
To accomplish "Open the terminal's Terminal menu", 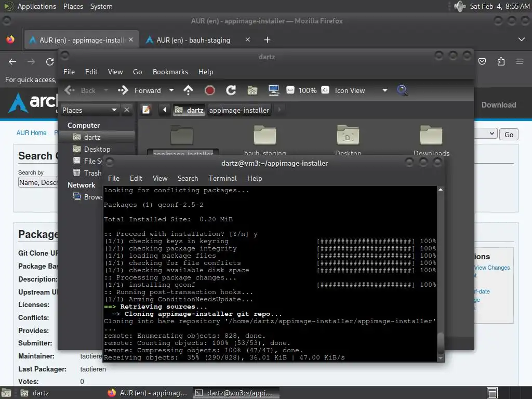I will pyautogui.click(x=222, y=179).
